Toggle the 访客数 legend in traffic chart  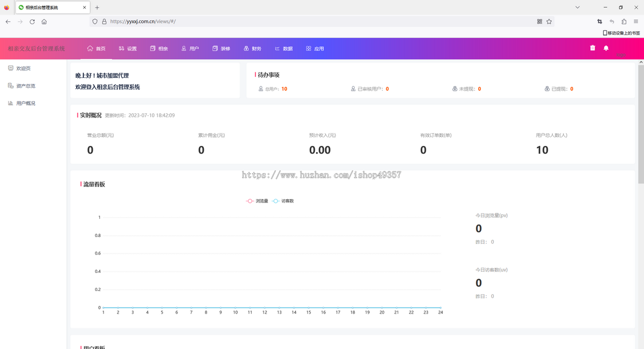click(283, 200)
